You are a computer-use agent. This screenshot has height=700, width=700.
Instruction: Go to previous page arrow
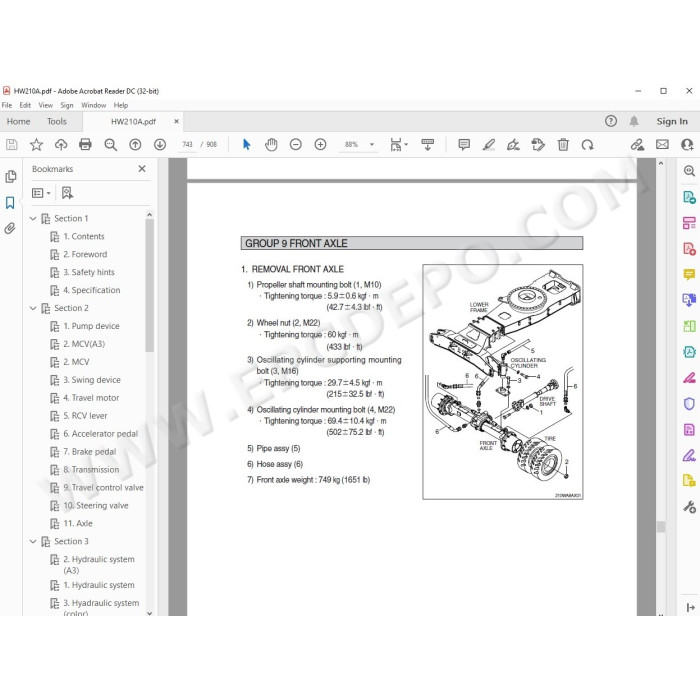pos(135,145)
